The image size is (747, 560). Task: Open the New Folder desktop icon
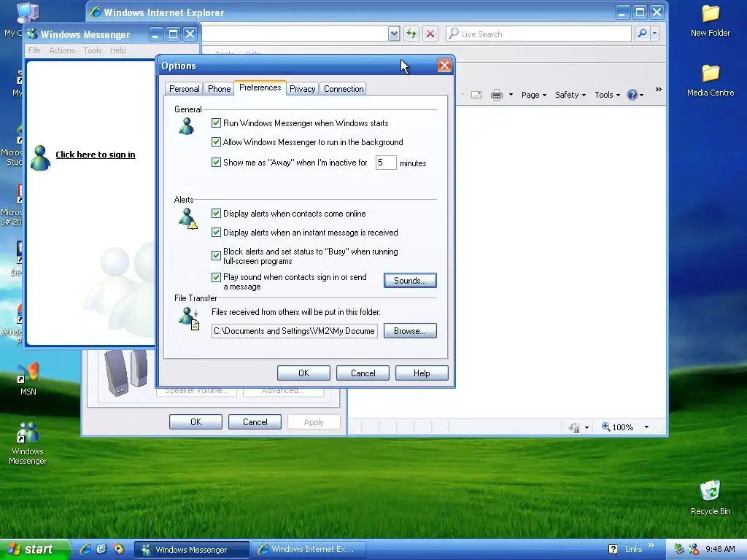(x=711, y=21)
